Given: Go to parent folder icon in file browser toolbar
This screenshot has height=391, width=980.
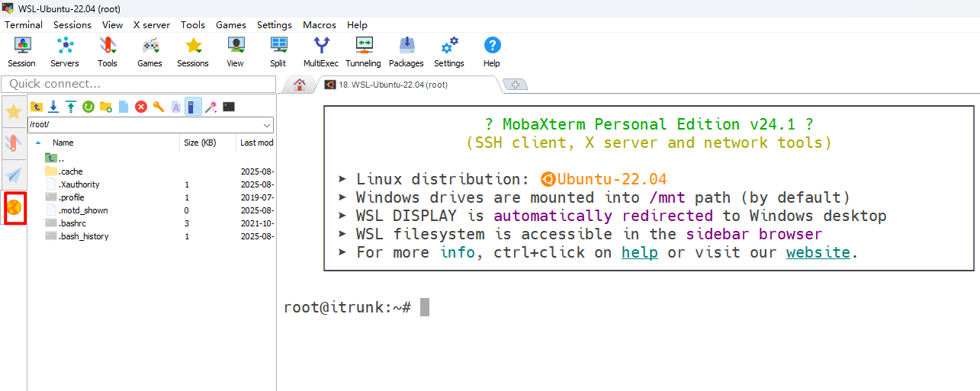Looking at the screenshot, I should [x=36, y=107].
